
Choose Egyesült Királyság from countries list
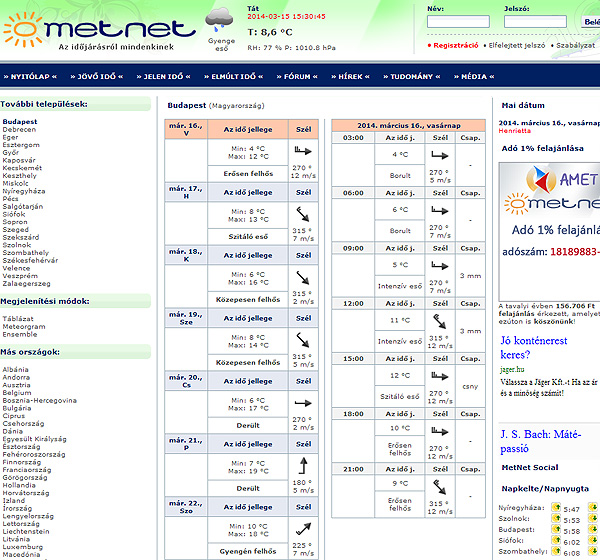tap(34, 439)
